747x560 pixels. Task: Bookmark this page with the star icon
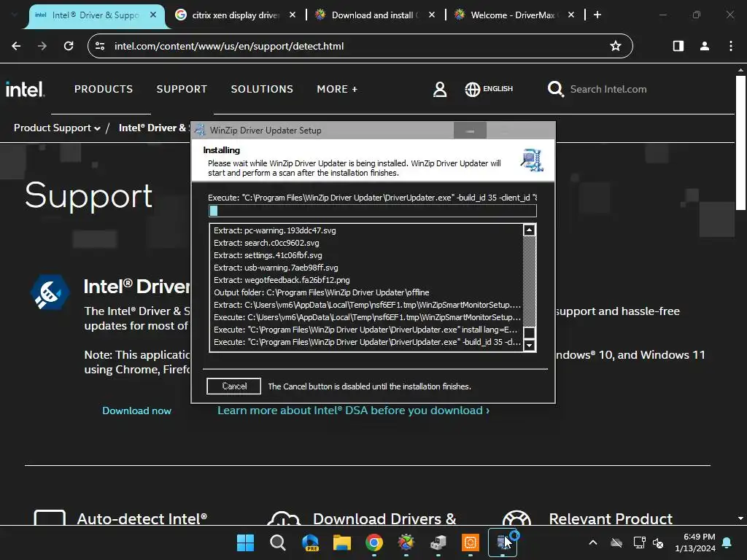point(616,46)
